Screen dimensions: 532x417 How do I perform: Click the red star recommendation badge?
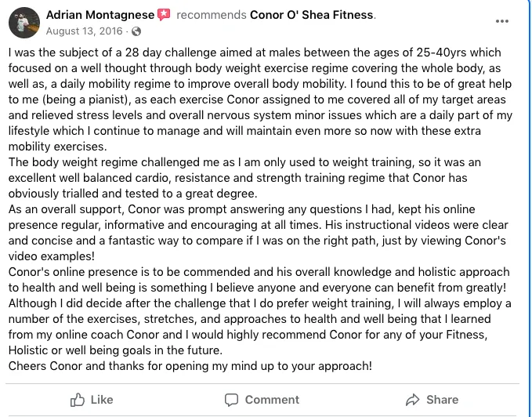164,15
